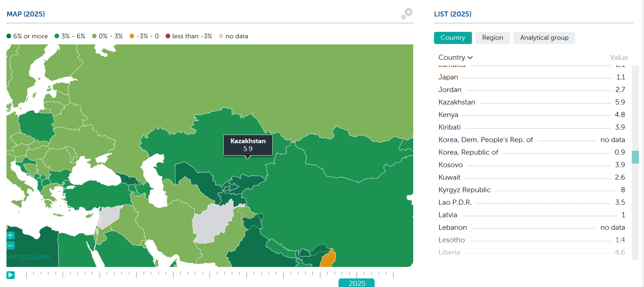Click the gray 'no data' legend dot
Image resolution: width=644 pixels, height=287 pixels.
(221, 36)
